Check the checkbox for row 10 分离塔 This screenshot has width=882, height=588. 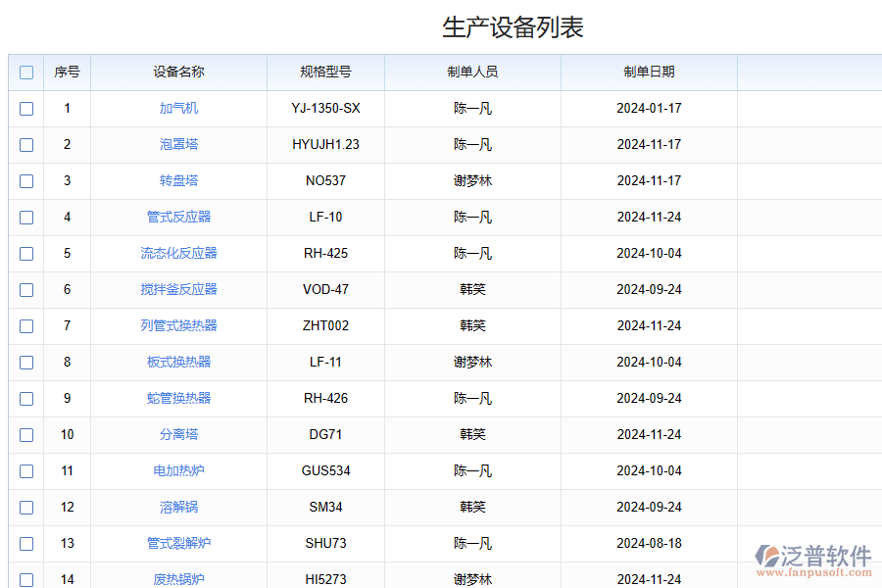25,434
